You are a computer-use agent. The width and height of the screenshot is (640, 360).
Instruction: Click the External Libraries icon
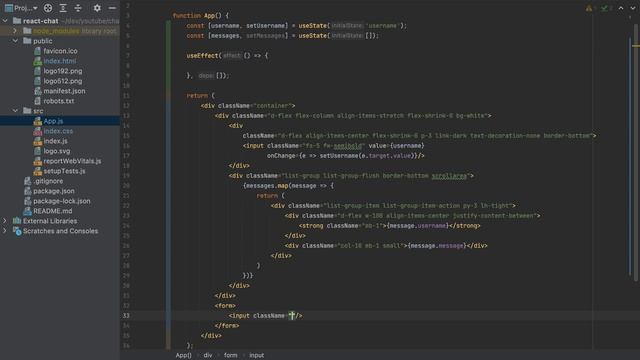[17, 221]
